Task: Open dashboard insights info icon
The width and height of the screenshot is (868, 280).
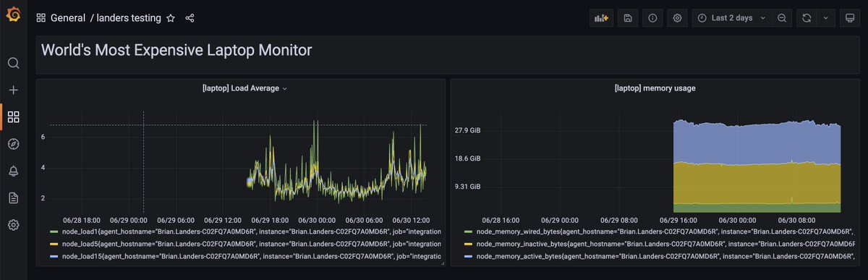Action: coord(652,18)
